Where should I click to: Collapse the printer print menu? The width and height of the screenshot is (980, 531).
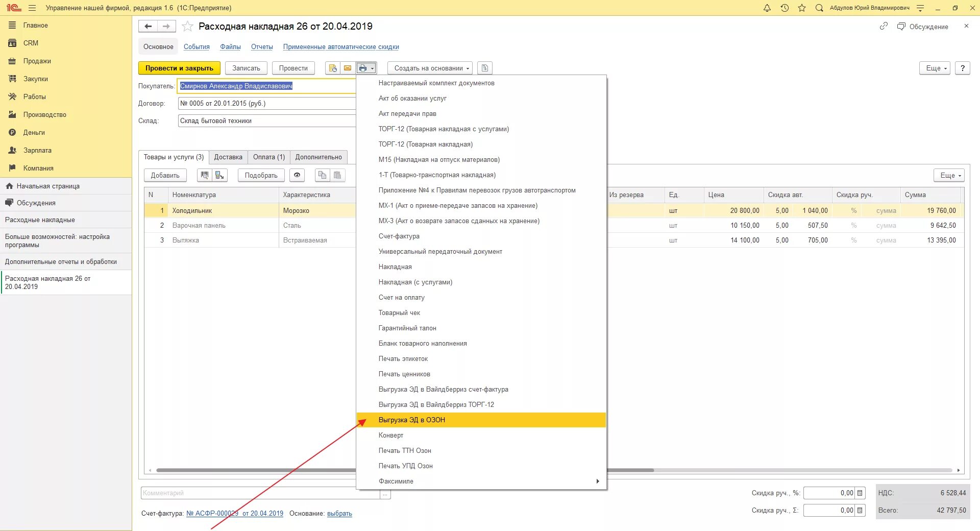(x=366, y=68)
